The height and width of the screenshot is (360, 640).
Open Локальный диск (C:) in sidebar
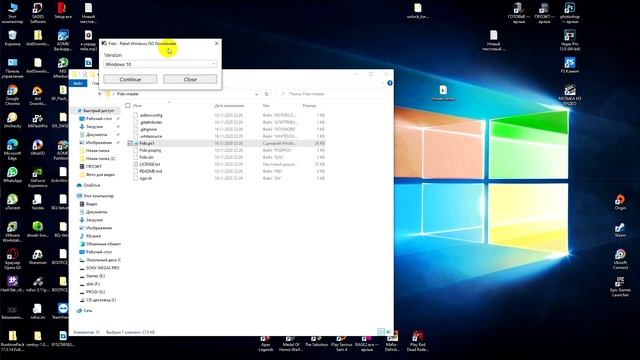(103, 260)
